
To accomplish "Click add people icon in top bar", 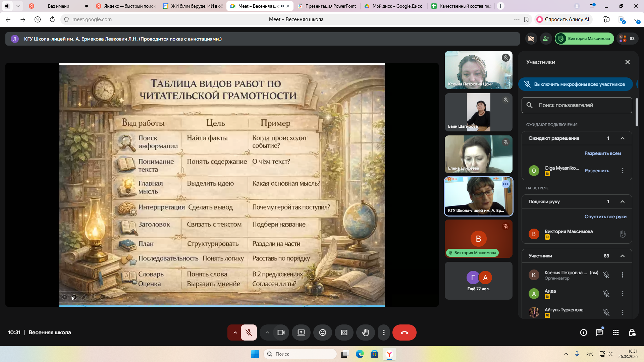I will [x=546, y=39].
